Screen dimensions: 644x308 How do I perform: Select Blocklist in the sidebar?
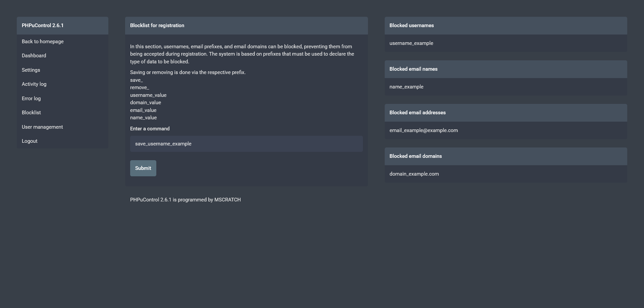pos(31,113)
